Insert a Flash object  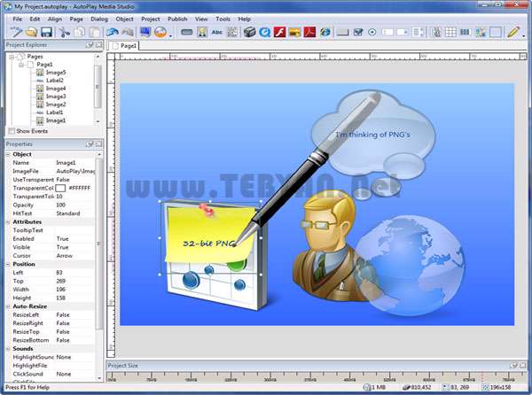pyautogui.click(x=280, y=32)
